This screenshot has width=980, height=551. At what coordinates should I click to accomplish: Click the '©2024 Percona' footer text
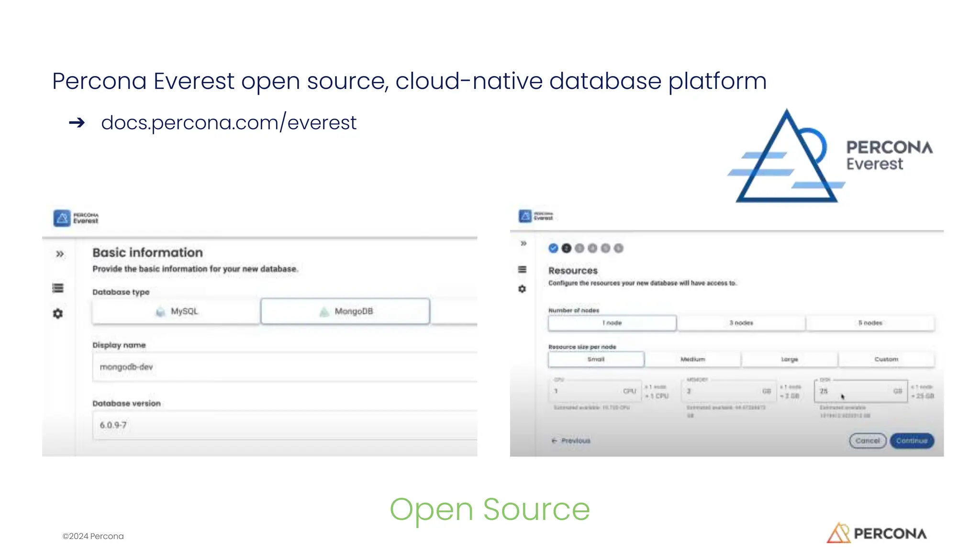pyautogui.click(x=93, y=536)
